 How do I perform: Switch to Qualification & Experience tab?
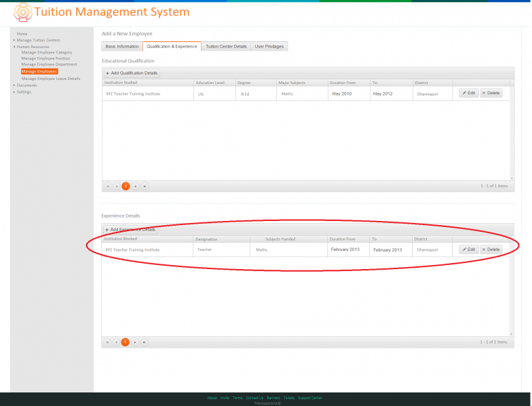pyautogui.click(x=172, y=46)
